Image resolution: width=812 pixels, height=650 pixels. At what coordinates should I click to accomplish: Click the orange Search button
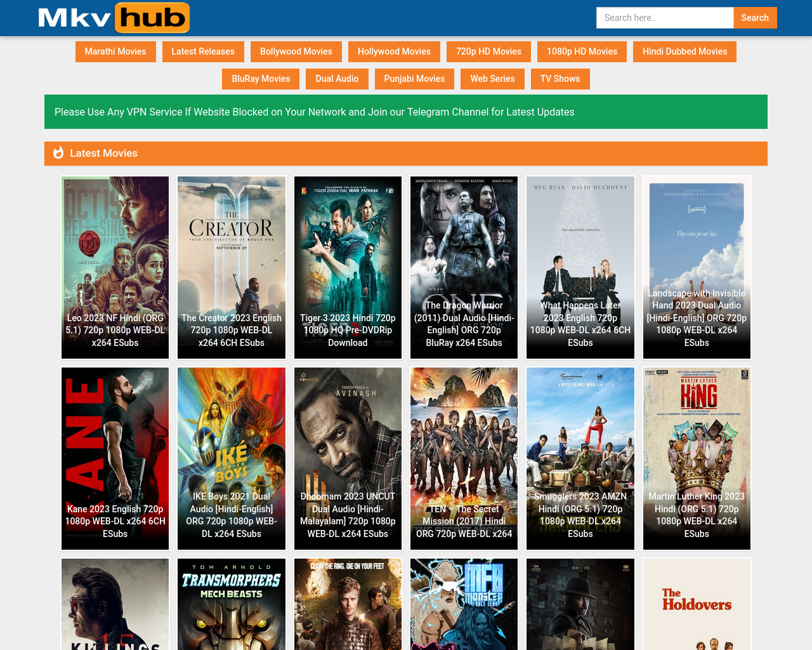click(755, 18)
